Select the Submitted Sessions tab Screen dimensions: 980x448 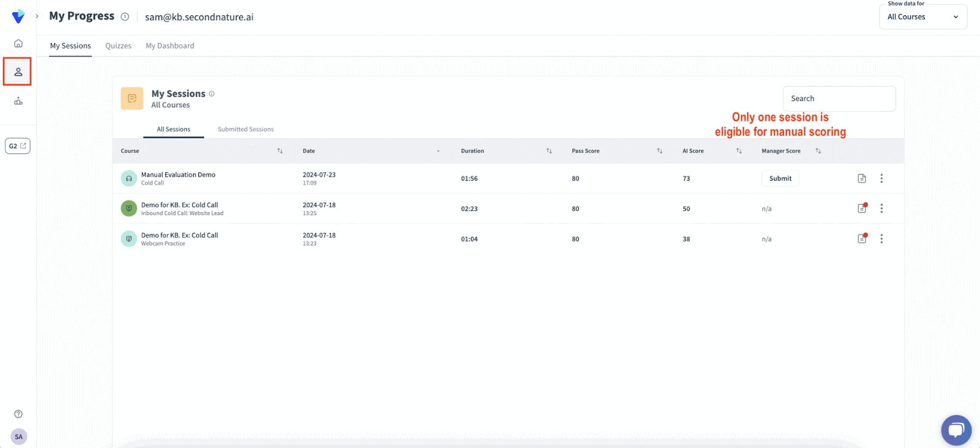click(246, 129)
